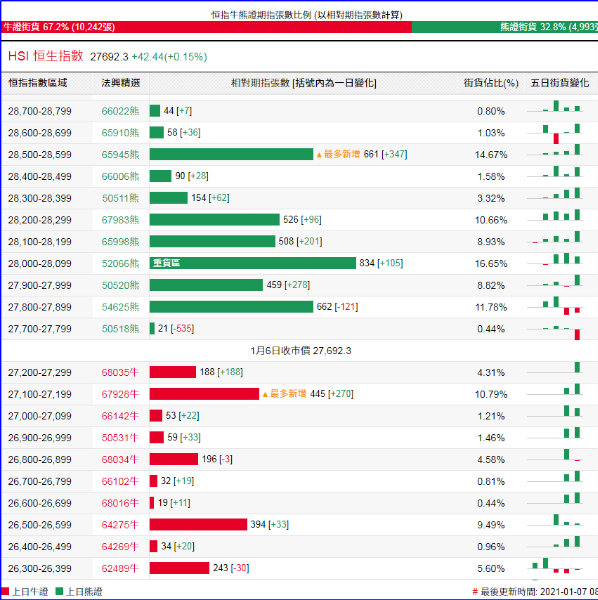Open warrant 54625熊

tap(120, 307)
